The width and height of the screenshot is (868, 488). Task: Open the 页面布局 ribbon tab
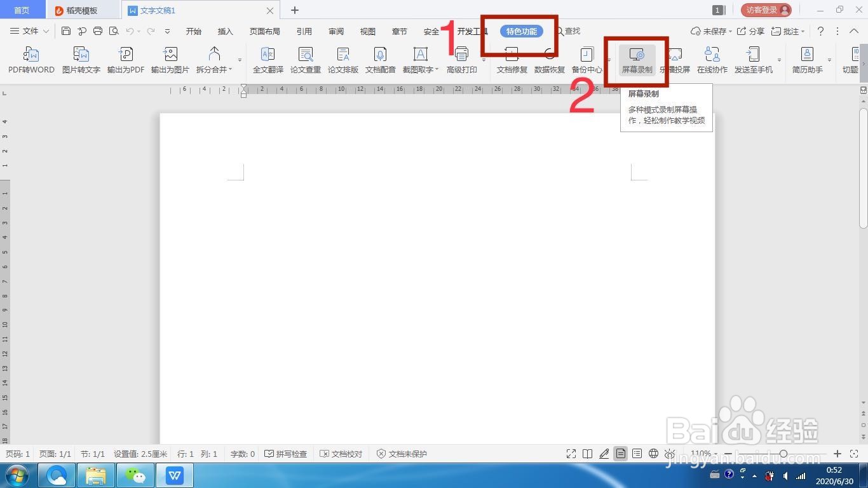265,31
